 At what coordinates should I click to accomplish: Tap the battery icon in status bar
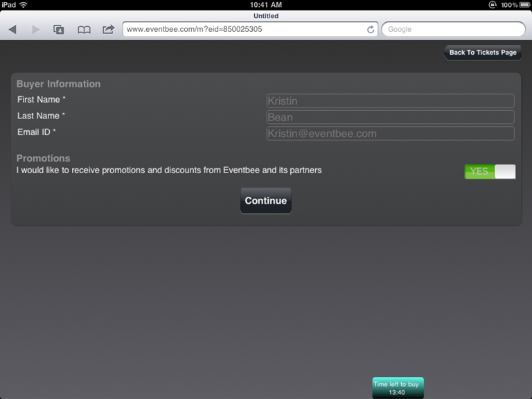[x=525, y=5]
